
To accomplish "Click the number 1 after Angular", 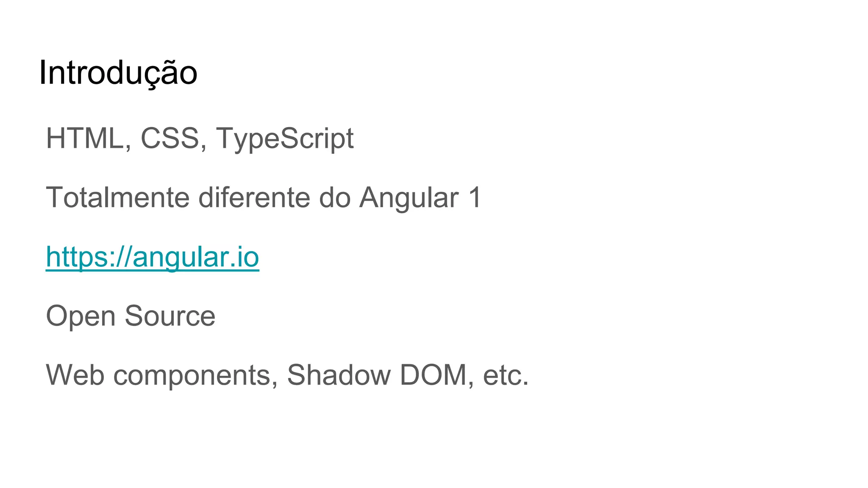I will 475,197.
